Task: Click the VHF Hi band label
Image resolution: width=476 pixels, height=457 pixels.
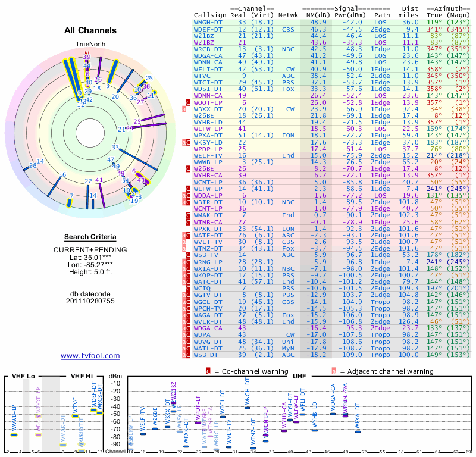Action: [x=82, y=376]
